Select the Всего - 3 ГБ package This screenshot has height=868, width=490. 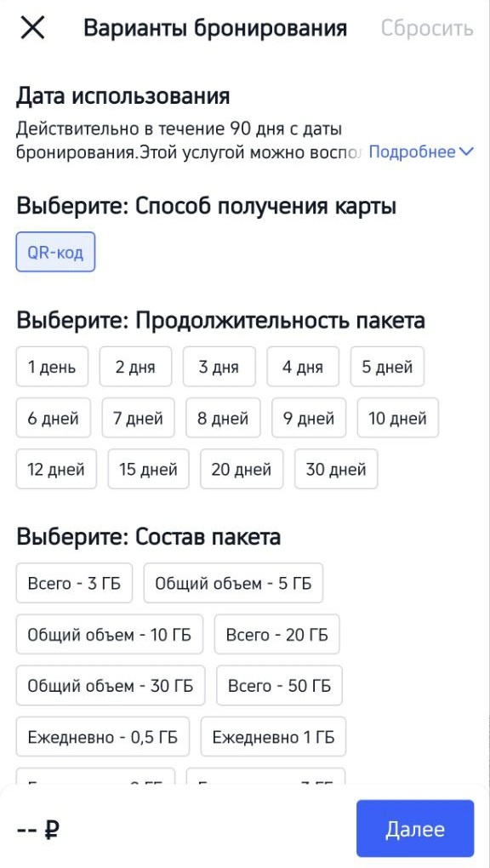(74, 583)
